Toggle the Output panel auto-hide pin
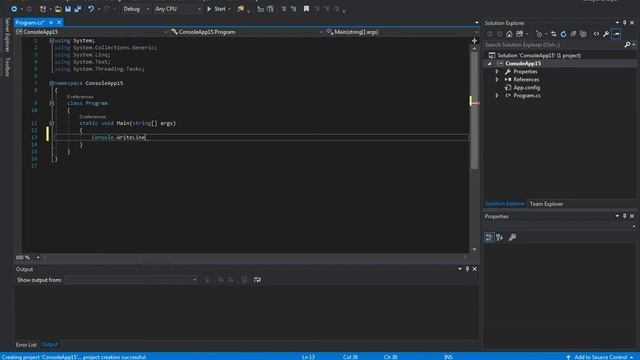Viewport: 640px width, 360px height. (x=467, y=269)
